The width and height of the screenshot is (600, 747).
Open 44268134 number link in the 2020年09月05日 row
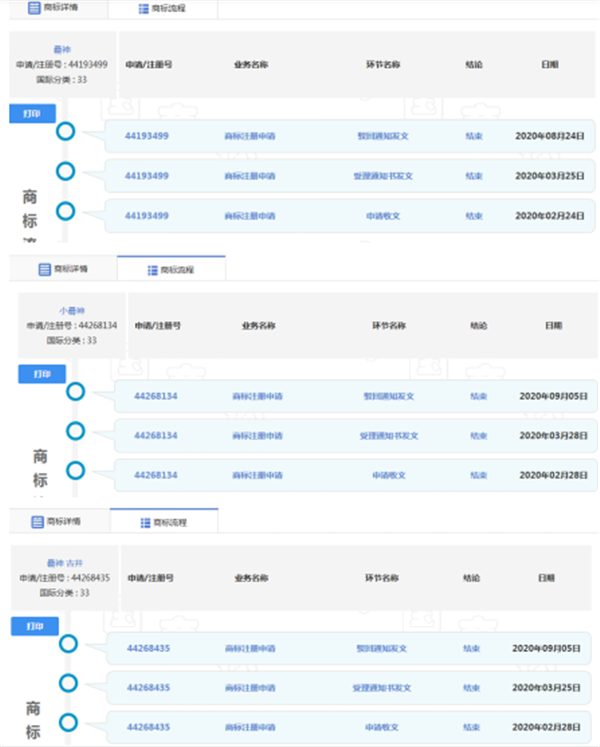[155, 396]
